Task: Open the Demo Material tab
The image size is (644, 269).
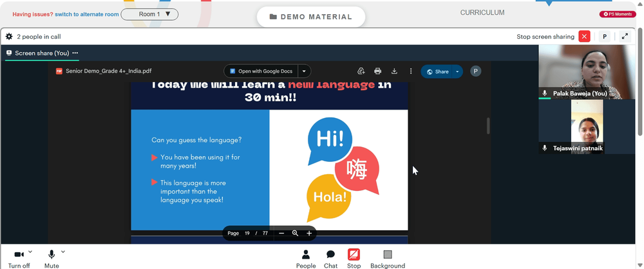Action: pyautogui.click(x=311, y=17)
